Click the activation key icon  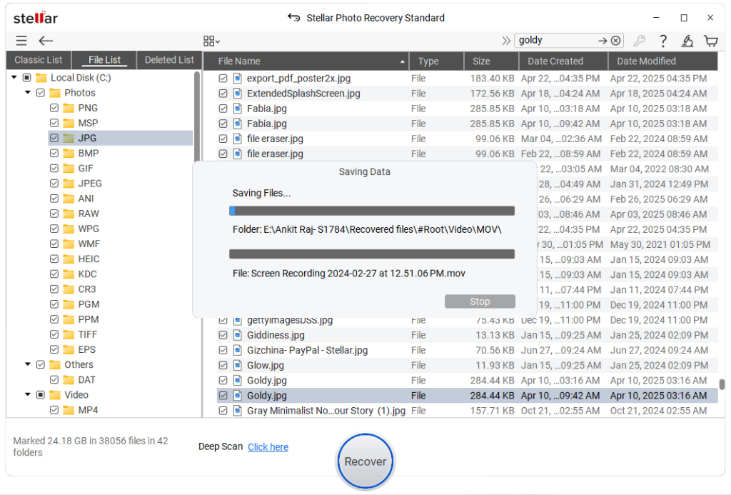pyautogui.click(x=639, y=41)
